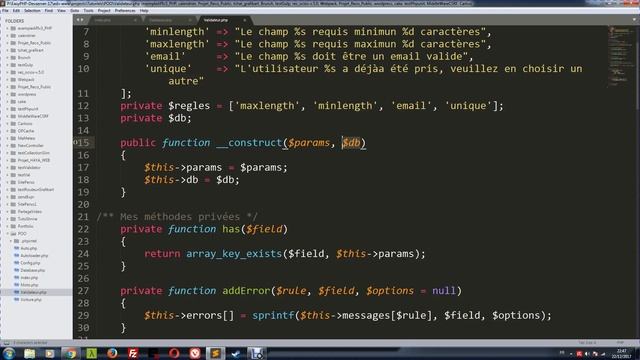The image size is (640, 360).
Task: Select the testGulp folder
Action: pos(25,65)
